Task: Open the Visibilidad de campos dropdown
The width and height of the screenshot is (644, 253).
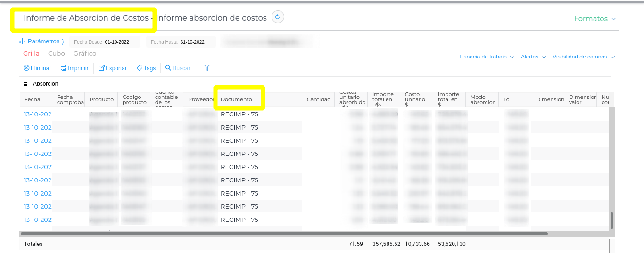Action: [584, 57]
